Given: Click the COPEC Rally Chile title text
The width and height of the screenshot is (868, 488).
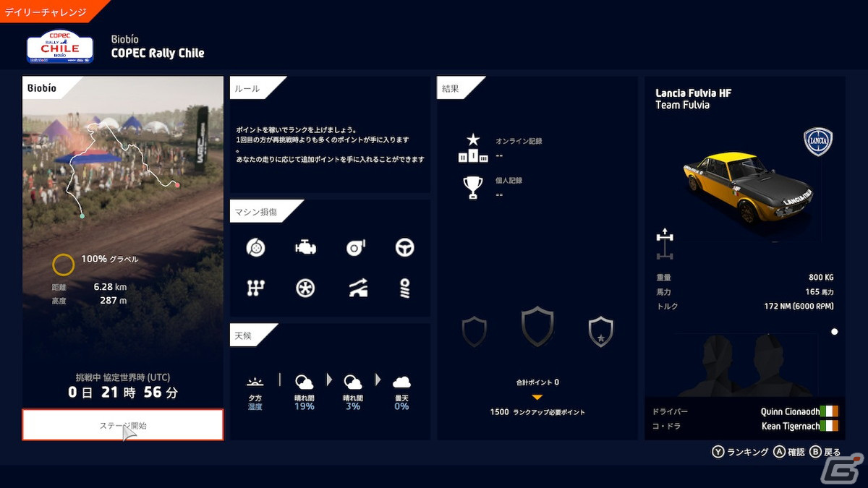Looking at the screenshot, I should (x=158, y=53).
